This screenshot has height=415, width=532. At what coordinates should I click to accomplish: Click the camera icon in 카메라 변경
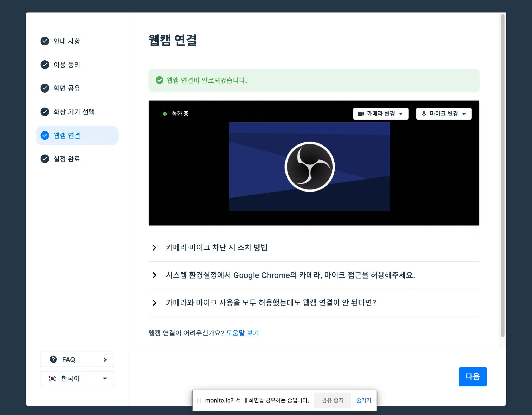(x=361, y=114)
